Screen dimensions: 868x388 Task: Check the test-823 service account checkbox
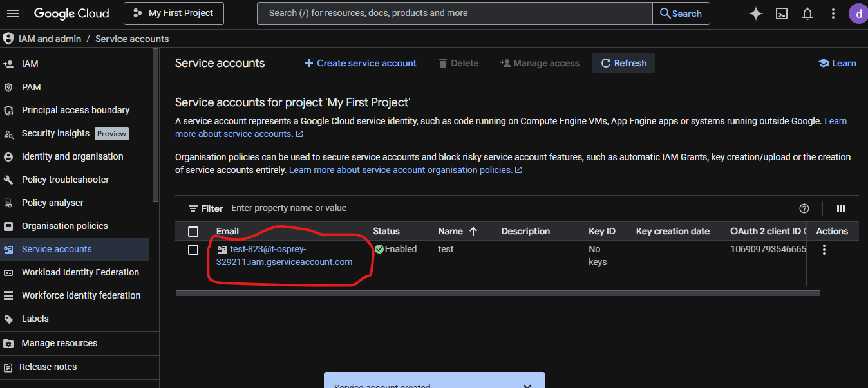193,249
